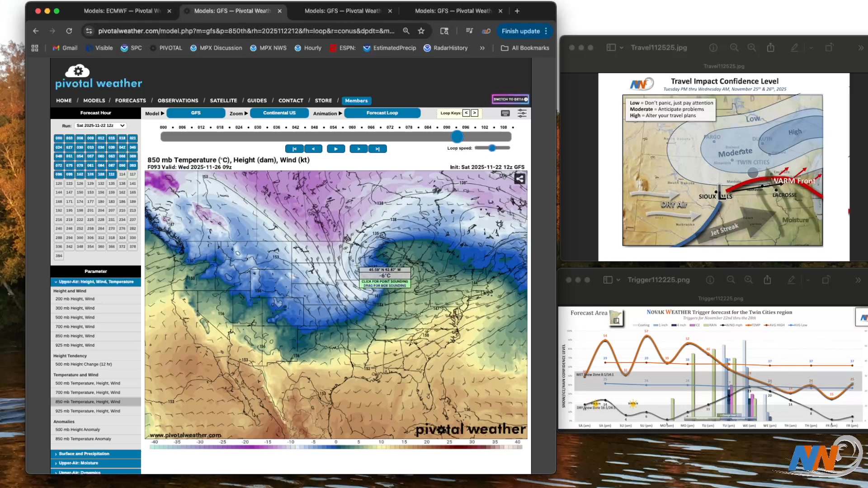The width and height of the screenshot is (868, 488).
Task: Open Continental US zoom dropdown
Action: tap(279, 113)
